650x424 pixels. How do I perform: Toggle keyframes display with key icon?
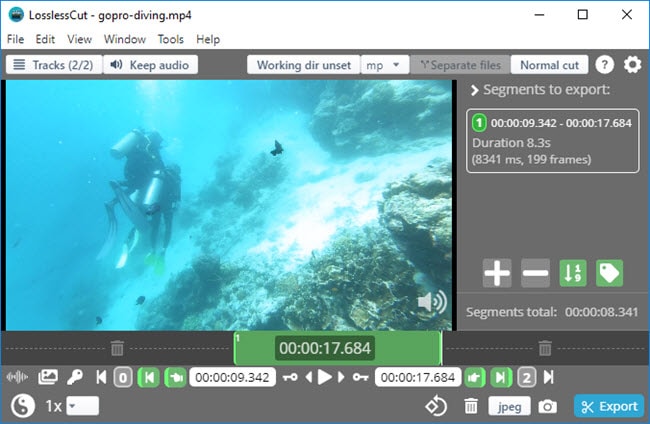coord(75,377)
